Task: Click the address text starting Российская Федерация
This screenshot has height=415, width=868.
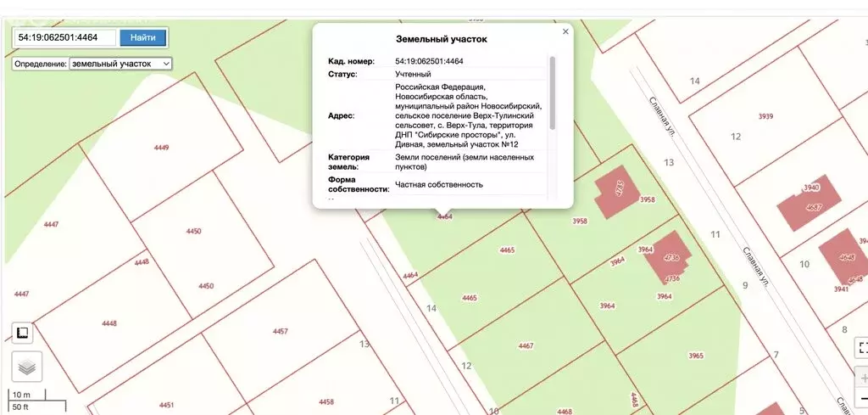Action: tap(468, 115)
